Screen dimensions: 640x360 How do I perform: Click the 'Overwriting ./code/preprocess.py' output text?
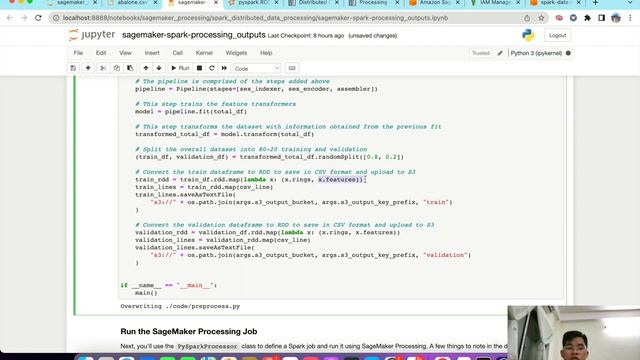coord(180,306)
